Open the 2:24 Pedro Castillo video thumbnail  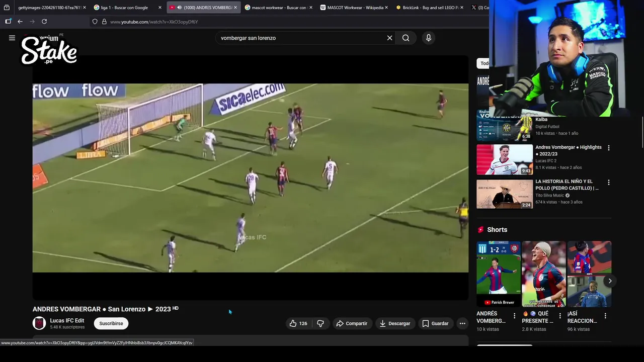point(505,194)
